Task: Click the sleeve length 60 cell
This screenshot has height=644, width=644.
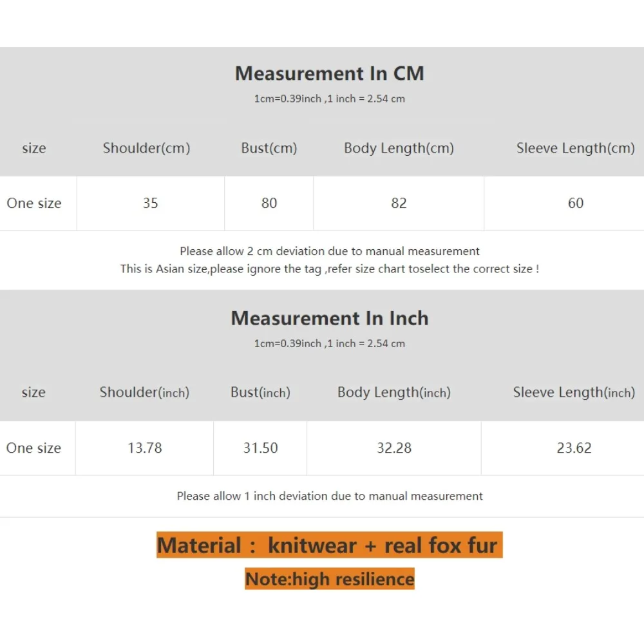Action: click(575, 204)
